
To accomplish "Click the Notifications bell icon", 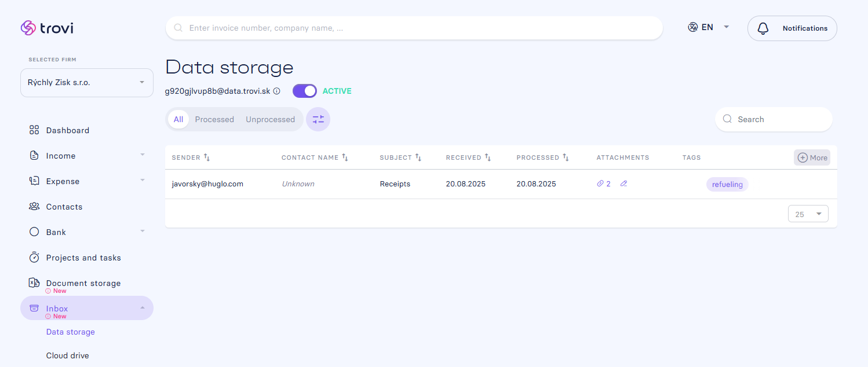I will (x=763, y=28).
